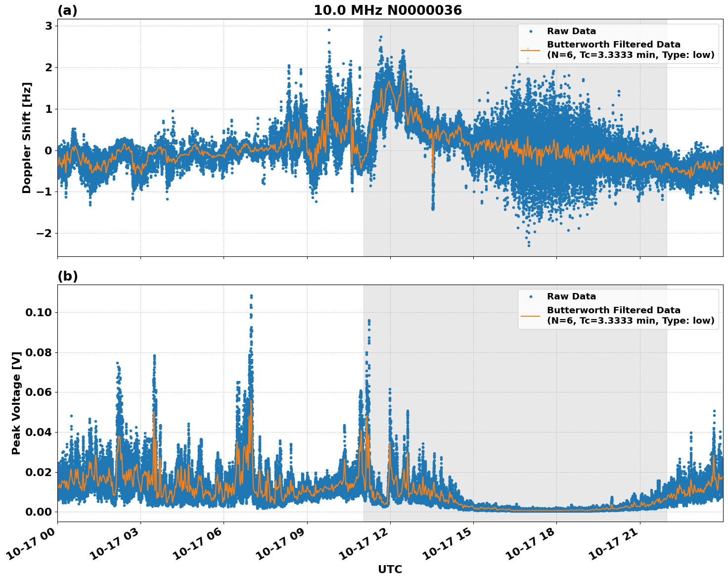728x580 pixels.
Task: Click the plot title "10.0 MHz N0000036"
Action: click(x=387, y=10)
